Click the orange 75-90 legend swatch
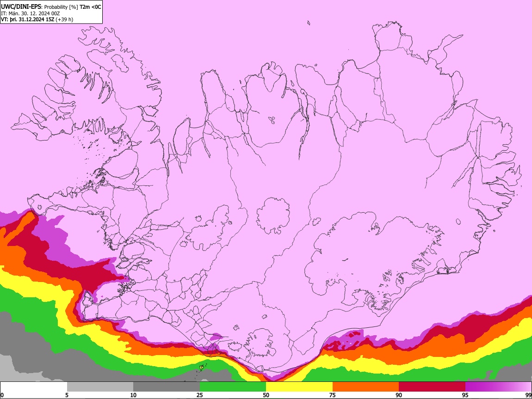Viewport: 532px width, 399px height. coord(365,387)
